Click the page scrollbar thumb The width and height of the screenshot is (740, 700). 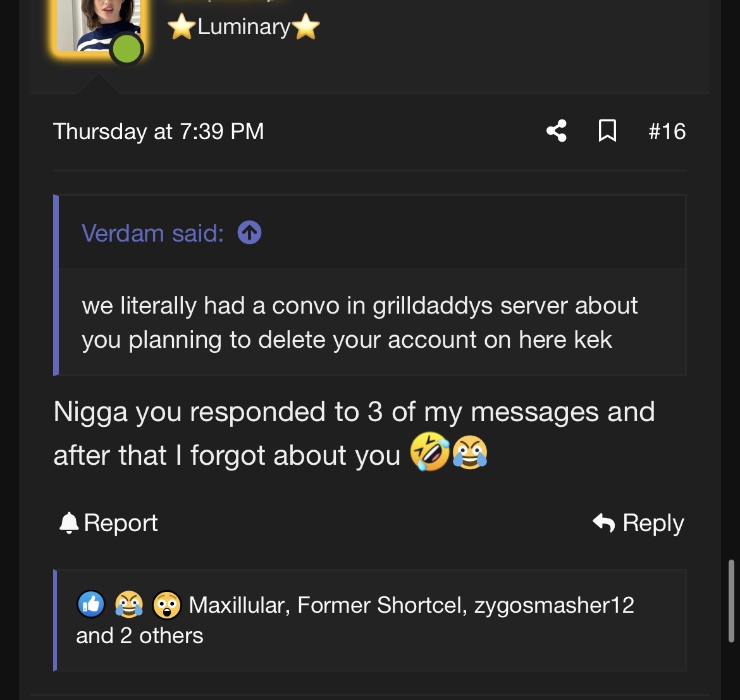click(x=732, y=601)
